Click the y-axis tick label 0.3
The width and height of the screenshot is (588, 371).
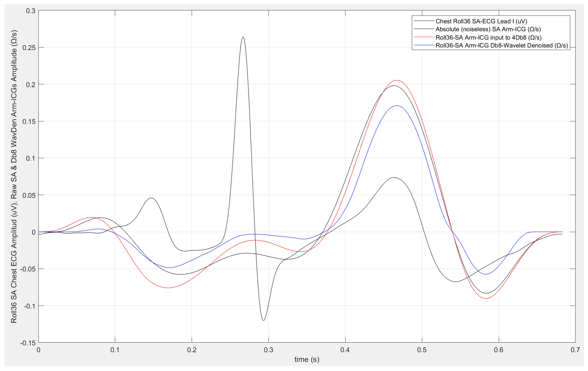(x=31, y=11)
